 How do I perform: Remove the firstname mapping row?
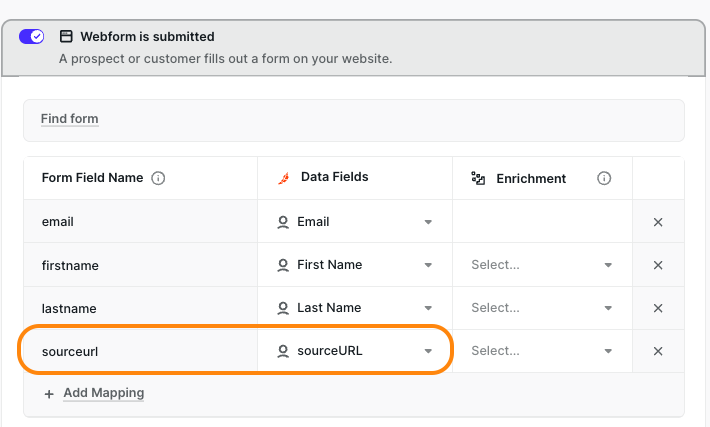pyautogui.click(x=658, y=265)
